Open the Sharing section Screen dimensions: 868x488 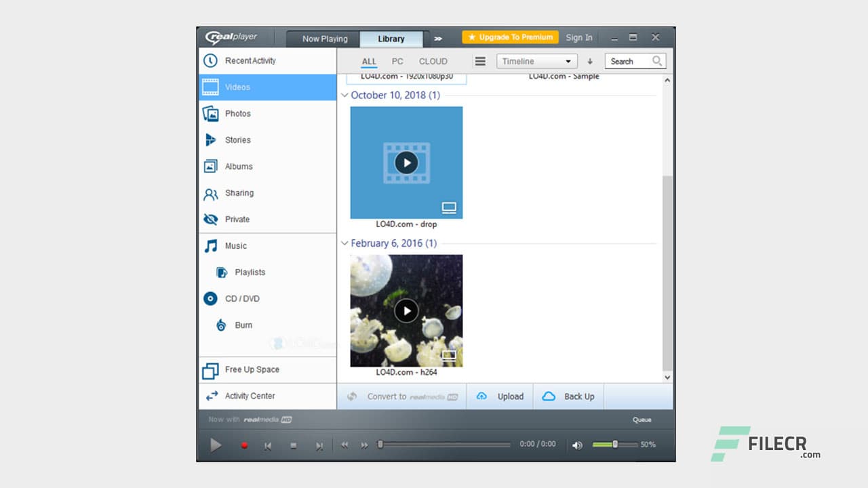point(238,192)
